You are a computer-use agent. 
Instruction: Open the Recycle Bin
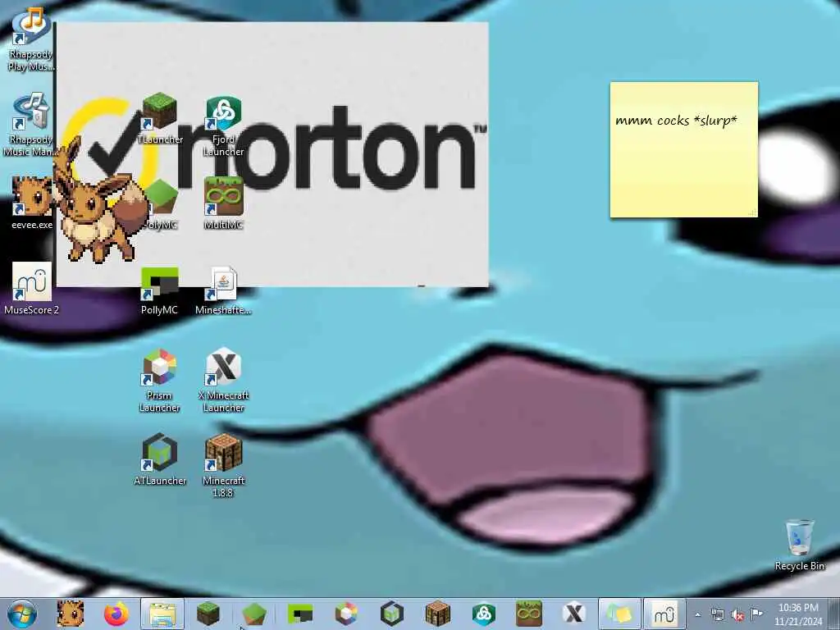[x=799, y=545]
